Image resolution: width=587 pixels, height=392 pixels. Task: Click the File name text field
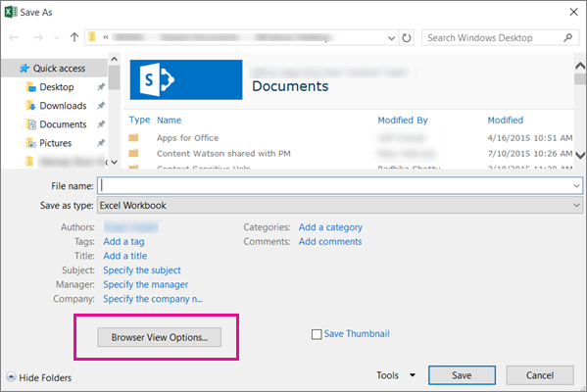point(340,185)
